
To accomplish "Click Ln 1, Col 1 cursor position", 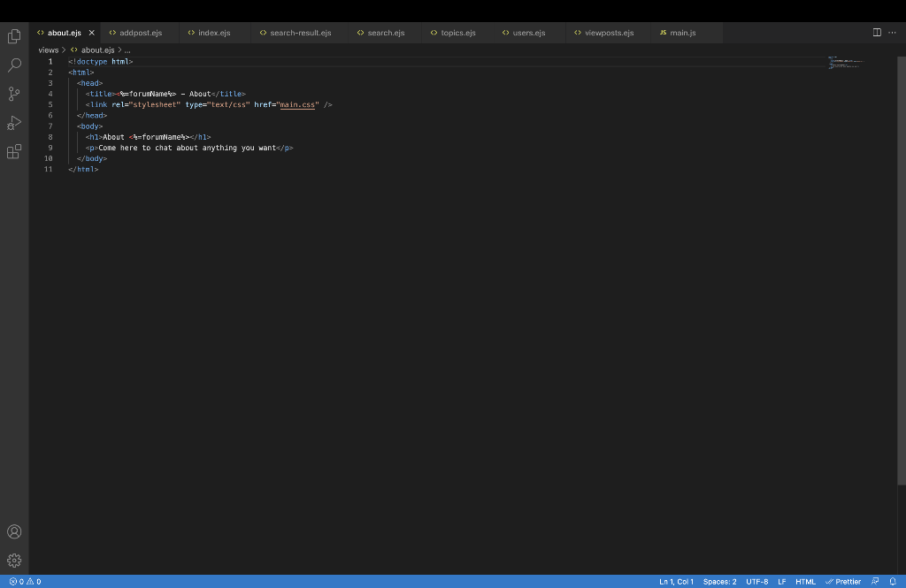I will 676,582.
